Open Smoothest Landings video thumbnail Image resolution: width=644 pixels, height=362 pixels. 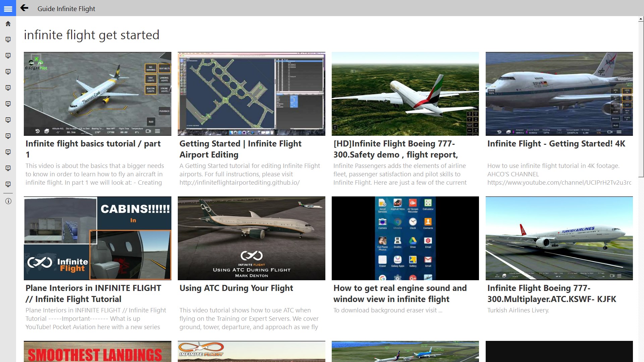[x=97, y=352]
